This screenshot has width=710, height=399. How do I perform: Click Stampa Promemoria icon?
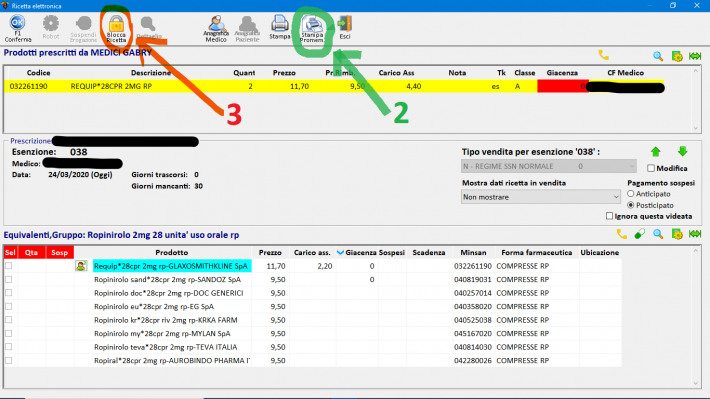[x=312, y=29]
